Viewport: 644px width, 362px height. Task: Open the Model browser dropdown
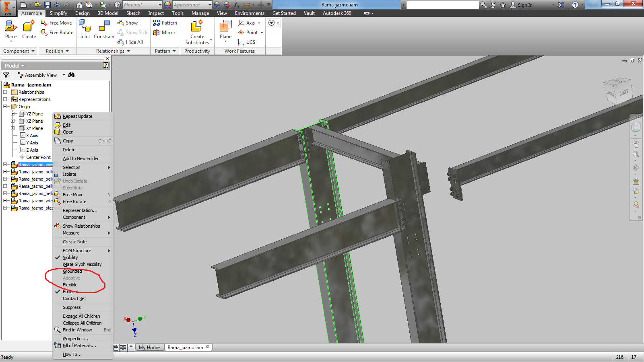(14, 66)
